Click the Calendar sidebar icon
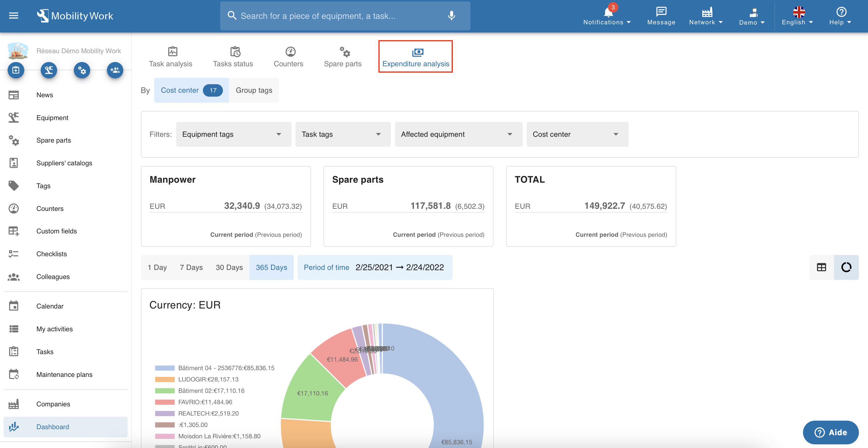 pos(13,306)
